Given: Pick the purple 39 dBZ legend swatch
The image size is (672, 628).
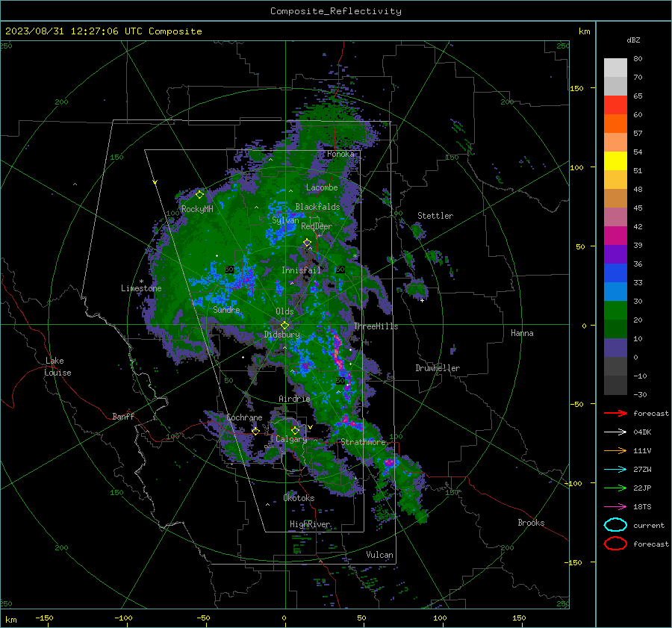Looking at the screenshot, I should click(615, 254).
